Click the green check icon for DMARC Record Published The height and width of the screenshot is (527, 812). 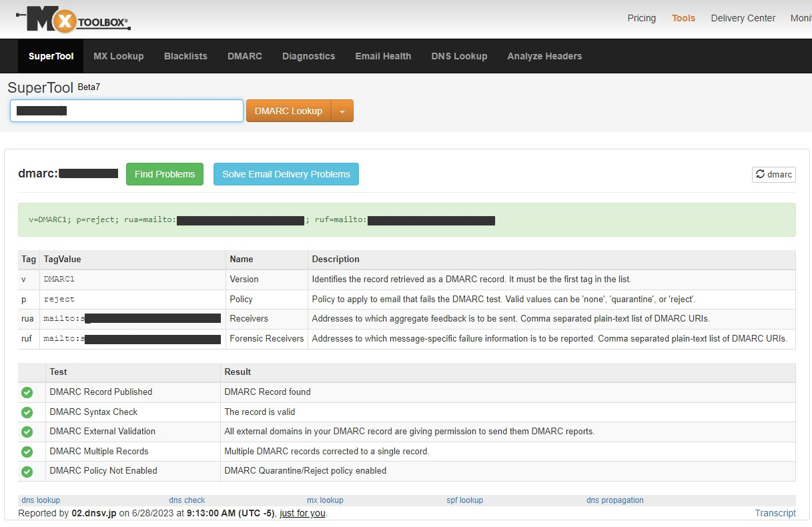point(27,392)
